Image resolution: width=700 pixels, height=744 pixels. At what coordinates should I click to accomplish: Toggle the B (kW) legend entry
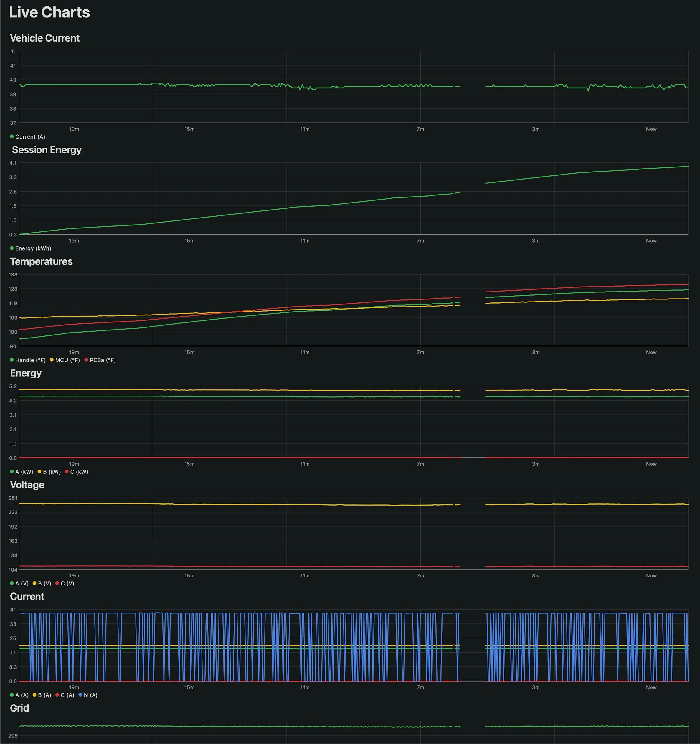(x=49, y=472)
